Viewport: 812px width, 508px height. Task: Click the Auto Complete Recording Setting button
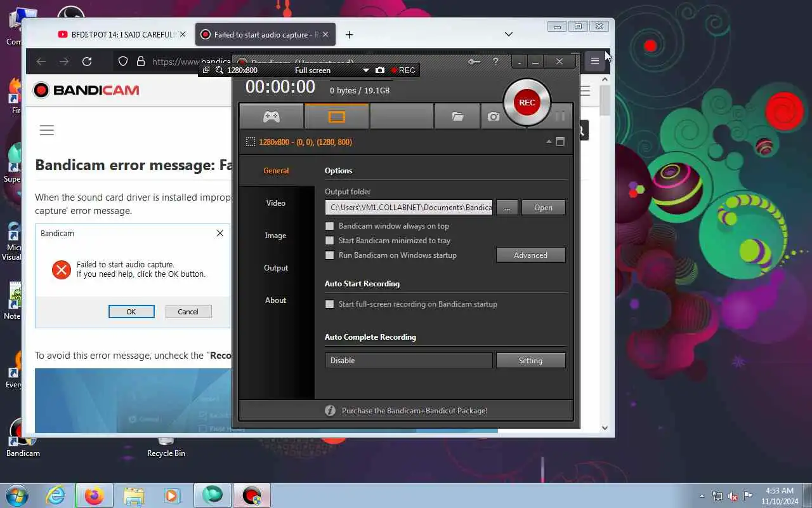(x=530, y=361)
